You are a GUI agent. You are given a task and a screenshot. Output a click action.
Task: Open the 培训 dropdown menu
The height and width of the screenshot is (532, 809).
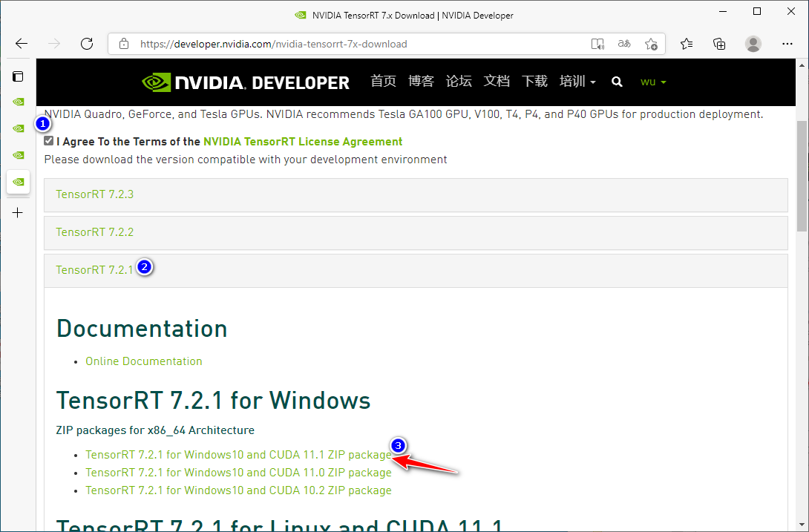pos(577,82)
